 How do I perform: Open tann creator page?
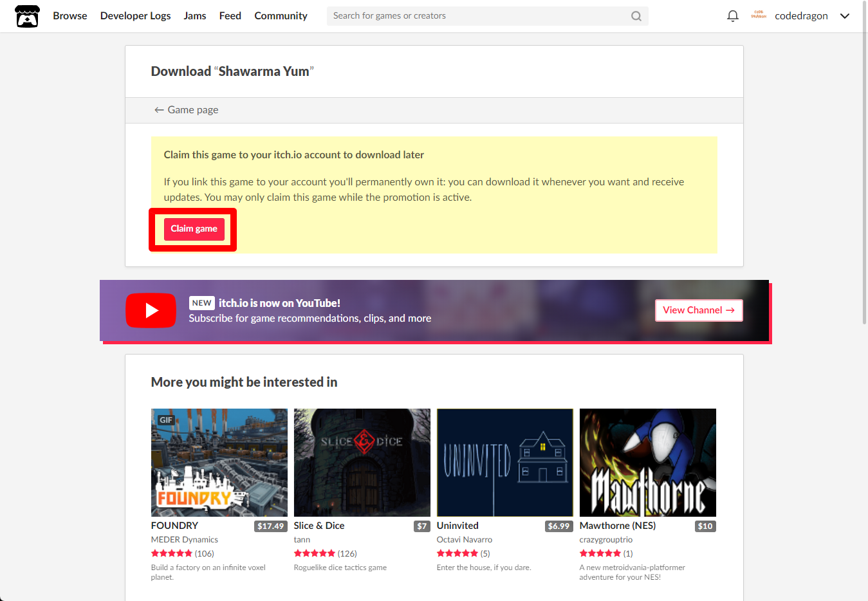pos(302,540)
